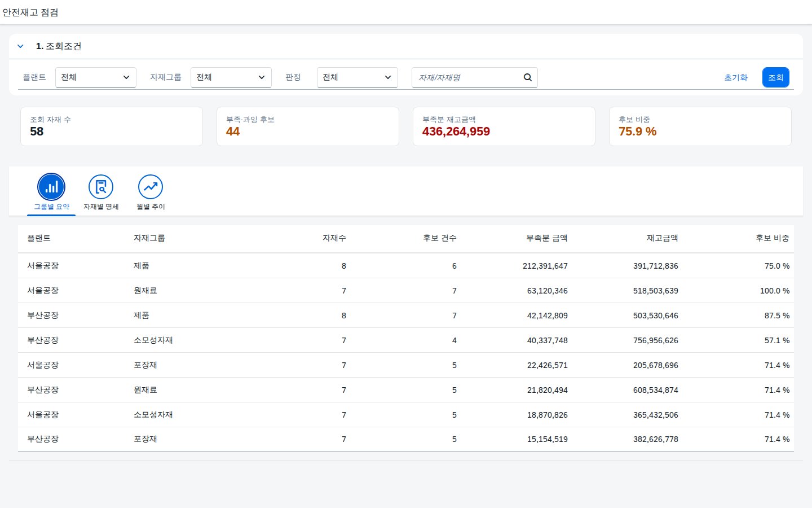Click the 후보 비중 column header
The height and width of the screenshot is (508, 812).
coord(773,238)
